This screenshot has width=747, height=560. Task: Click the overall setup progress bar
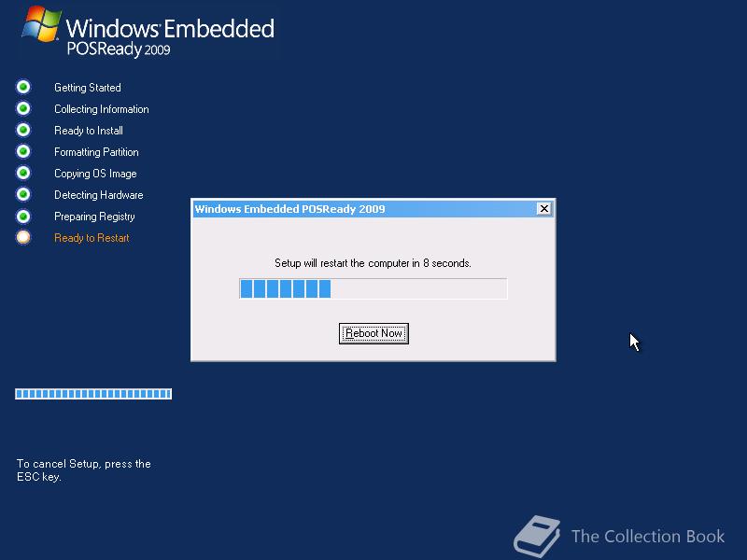coord(93,394)
